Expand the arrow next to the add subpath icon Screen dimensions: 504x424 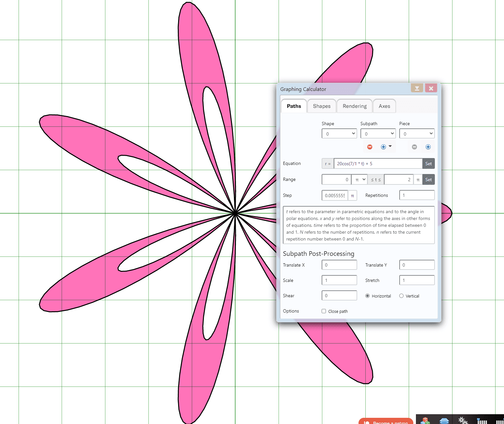[x=390, y=147]
